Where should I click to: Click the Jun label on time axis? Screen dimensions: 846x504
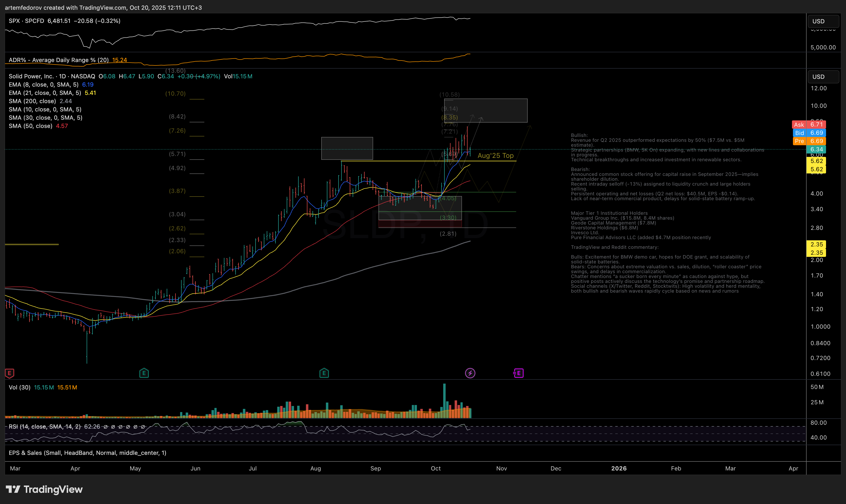point(195,469)
